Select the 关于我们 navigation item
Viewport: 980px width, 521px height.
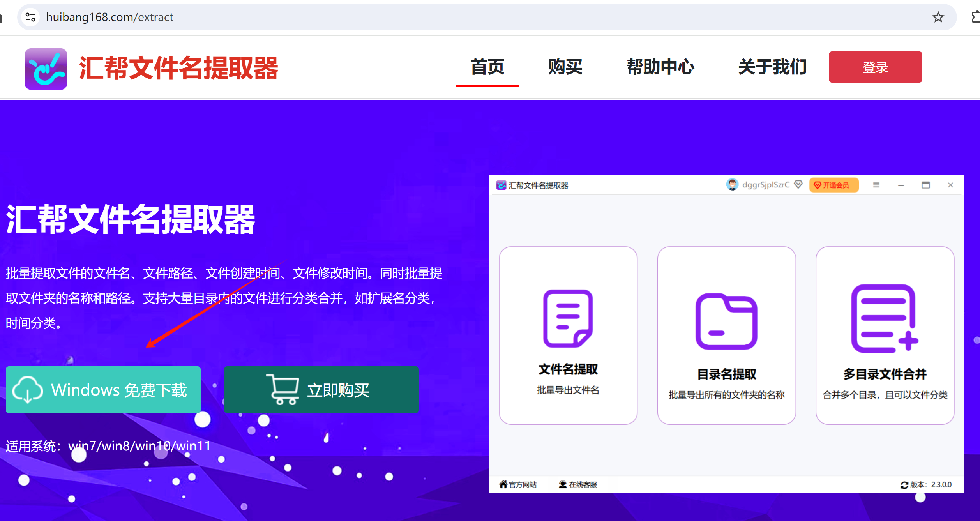(x=772, y=67)
